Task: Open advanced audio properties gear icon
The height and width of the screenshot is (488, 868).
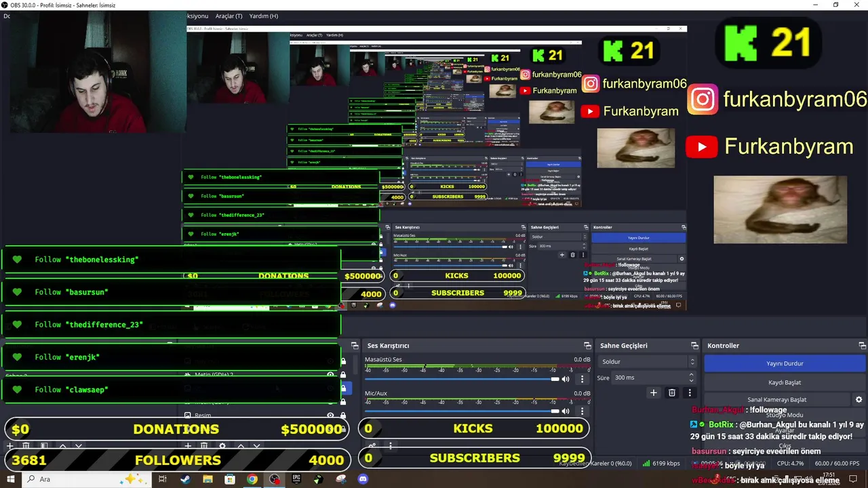Action: pyautogui.click(x=372, y=446)
